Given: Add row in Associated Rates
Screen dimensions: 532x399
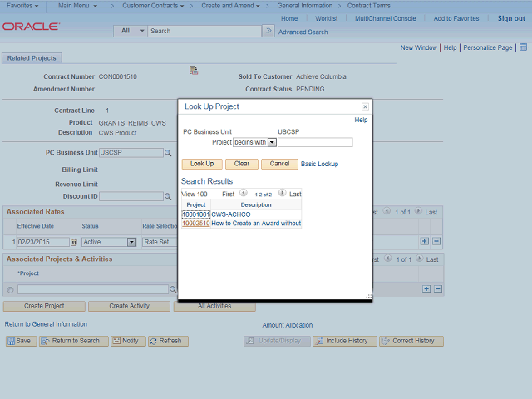Looking at the screenshot, I should coord(425,241).
